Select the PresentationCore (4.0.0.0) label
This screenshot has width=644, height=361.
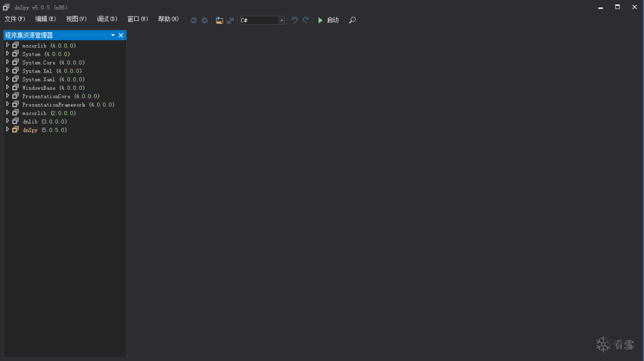61,96
